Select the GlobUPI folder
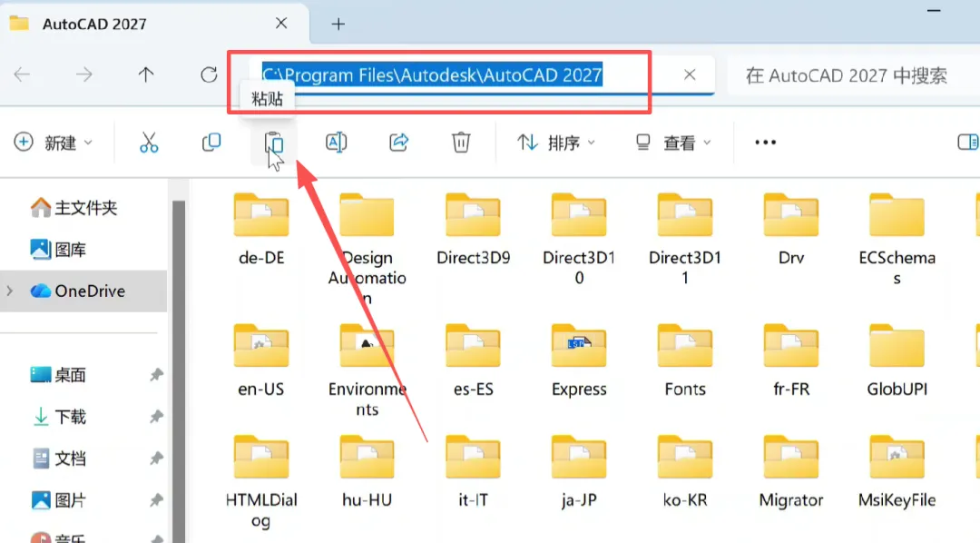This screenshot has height=543, width=980. (x=897, y=360)
